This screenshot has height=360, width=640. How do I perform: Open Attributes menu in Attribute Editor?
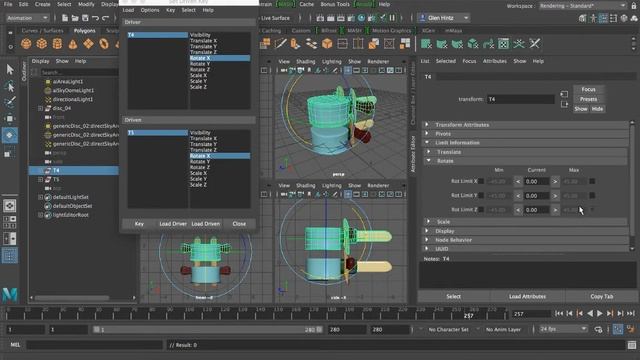pyautogui.click(x=495, y=61)
